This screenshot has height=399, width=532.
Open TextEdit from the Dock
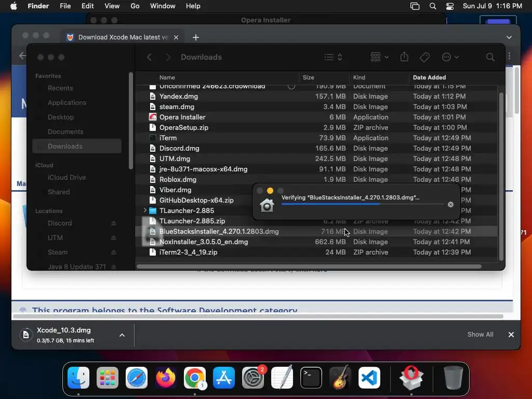pyautogui.click(x=282, y=378)
